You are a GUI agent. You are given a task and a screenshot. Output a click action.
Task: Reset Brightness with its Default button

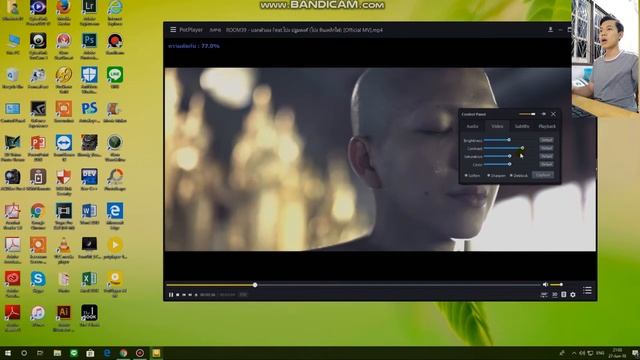pyautogui.click(x=546, y=140)
